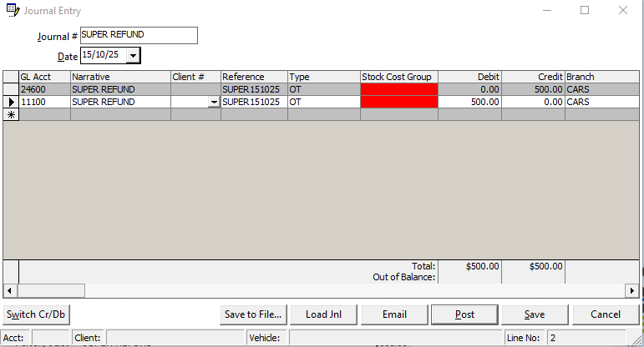The image size is (644, 347).
Task: Click Type OT cell in 24600 row
Action: 324,89
